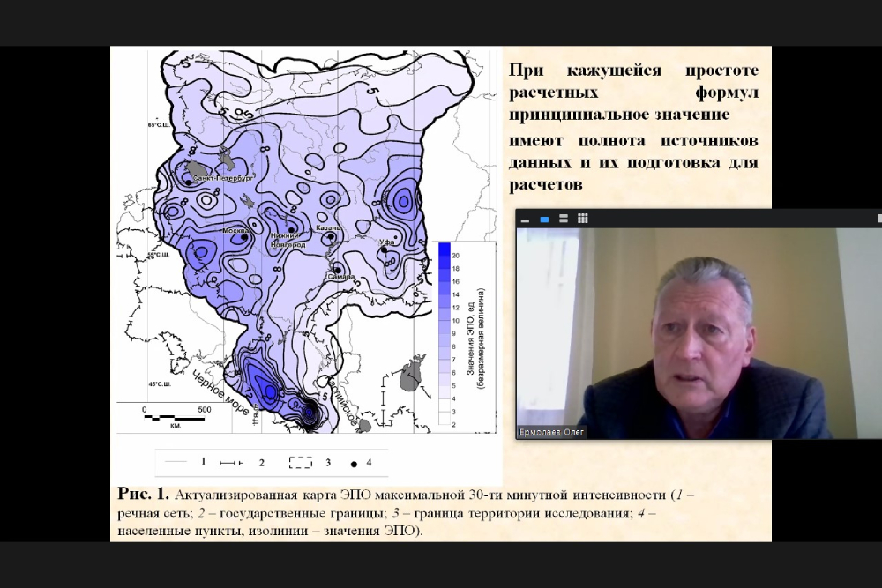Select the Самара city marker

tap(337, 270)
